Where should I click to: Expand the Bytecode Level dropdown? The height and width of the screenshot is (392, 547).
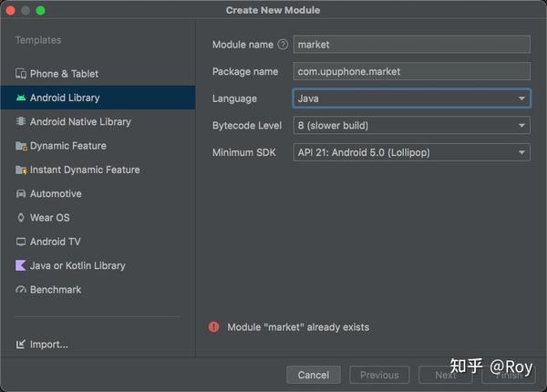(412, 125)
